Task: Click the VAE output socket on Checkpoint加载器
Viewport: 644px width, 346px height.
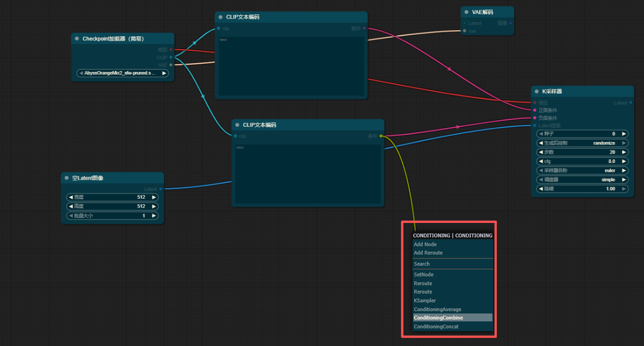Action: click(171, 65)
